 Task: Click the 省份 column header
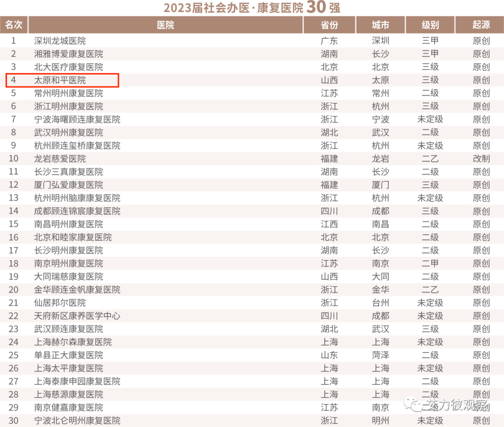point(329,25)
